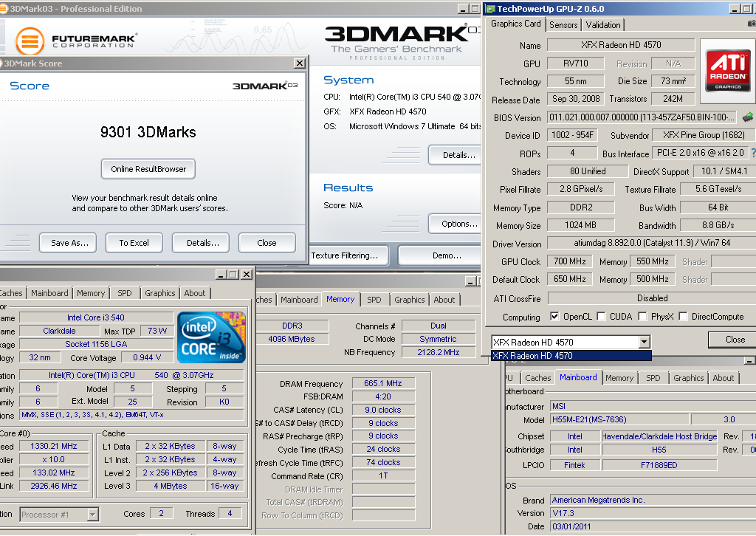
Task: Open Graphics tab in middle CPU-Z window
Action: click(409, 300)
